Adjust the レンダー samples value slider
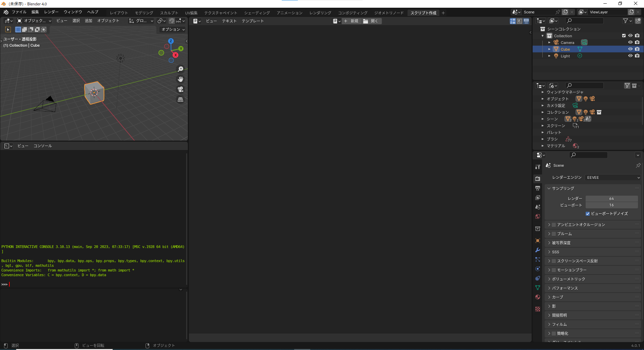This screenshot has width=644, height=350. pyautogui.click(x=611, y=198)
